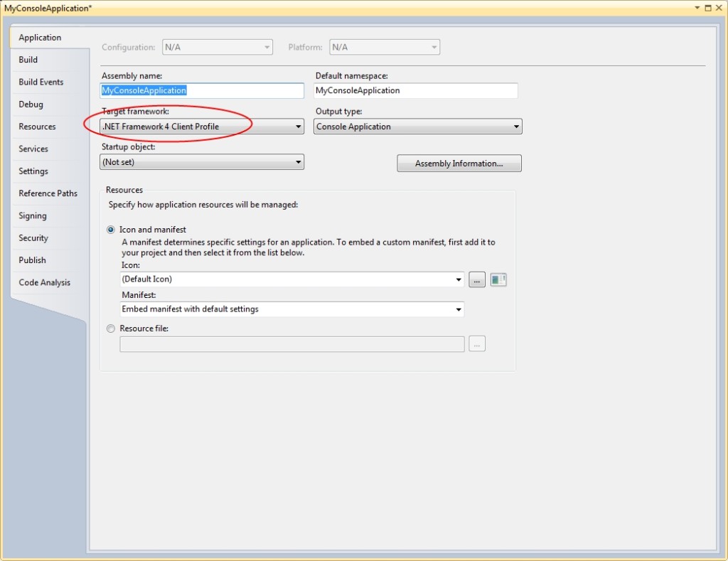Click the icon preview thumbnail button
The image size is (728, 561).
[x=498, y=279]
